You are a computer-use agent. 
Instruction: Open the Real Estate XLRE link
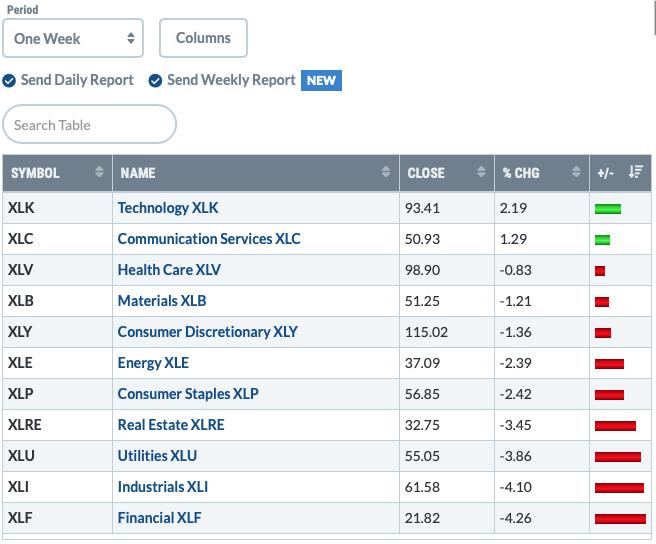pyautogui.click(x=171, y=425)
